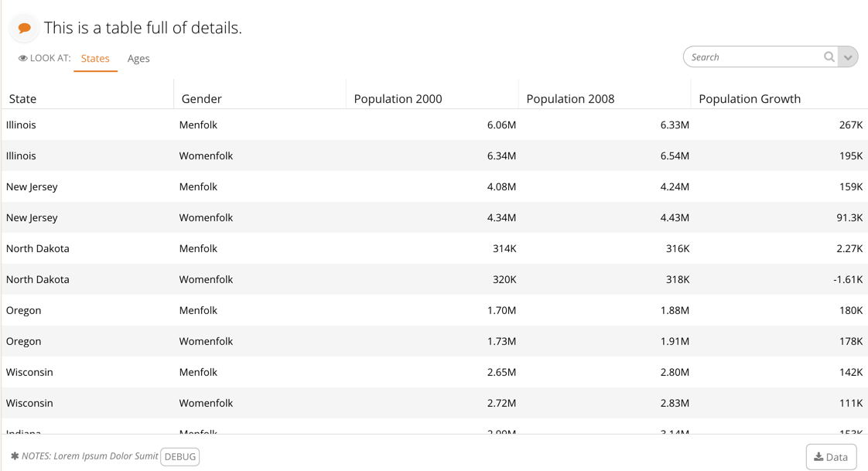The image size is (868, 471).
Task: Click the orange speech bubble icon
Action: tap(24, 28)
